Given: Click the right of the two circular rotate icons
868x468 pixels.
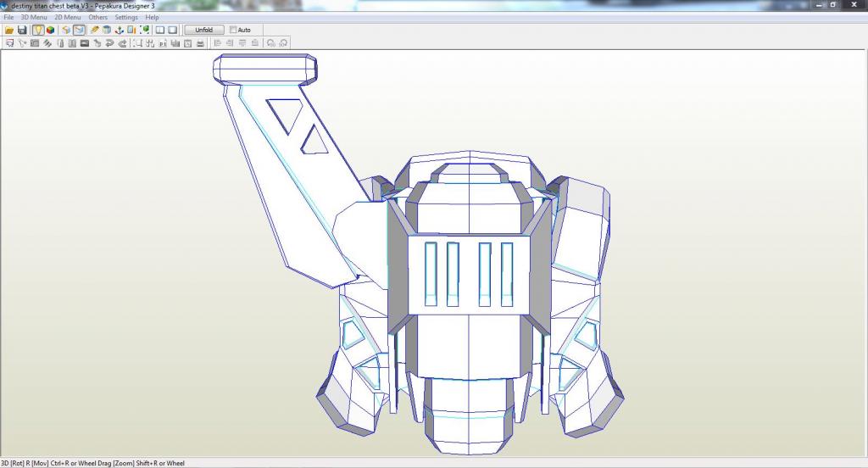Looking at the screenshot, I should [x=283, y=43].
